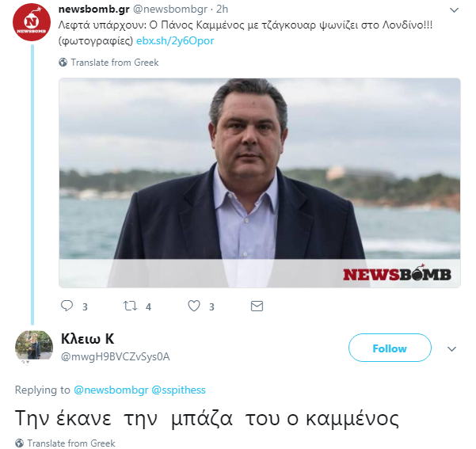Click the globe icon beside top Translate from Greek
Image resolution: width=476 pixels, height=449 pixels.
[x=63, y=63]
